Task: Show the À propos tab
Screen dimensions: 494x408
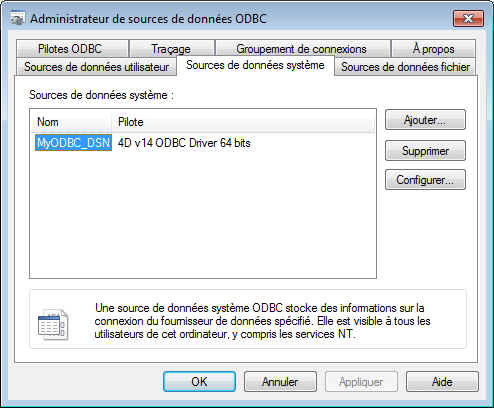Action: [x=433, y=49]
